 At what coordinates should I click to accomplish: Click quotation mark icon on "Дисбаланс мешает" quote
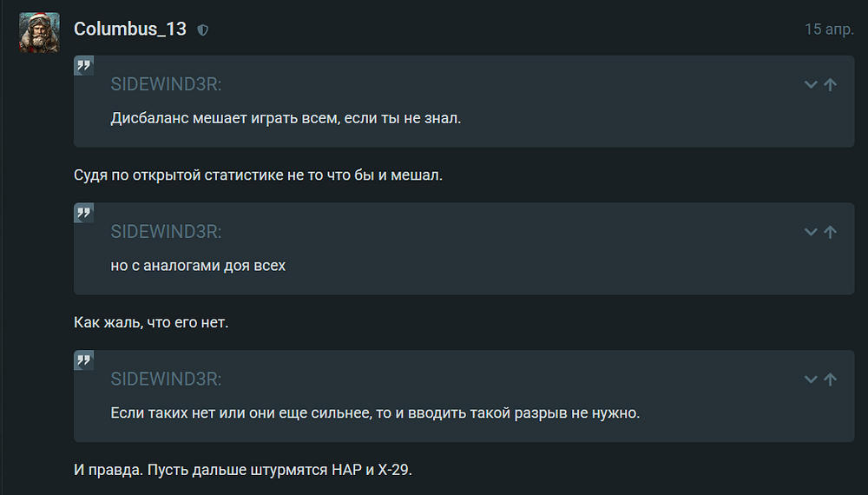(x=84, y=65)
